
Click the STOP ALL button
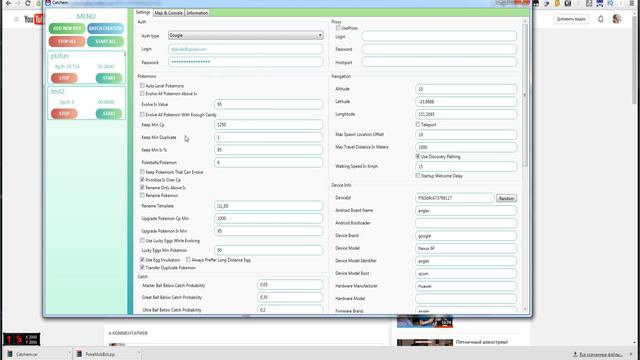click(x=67, y=42)
